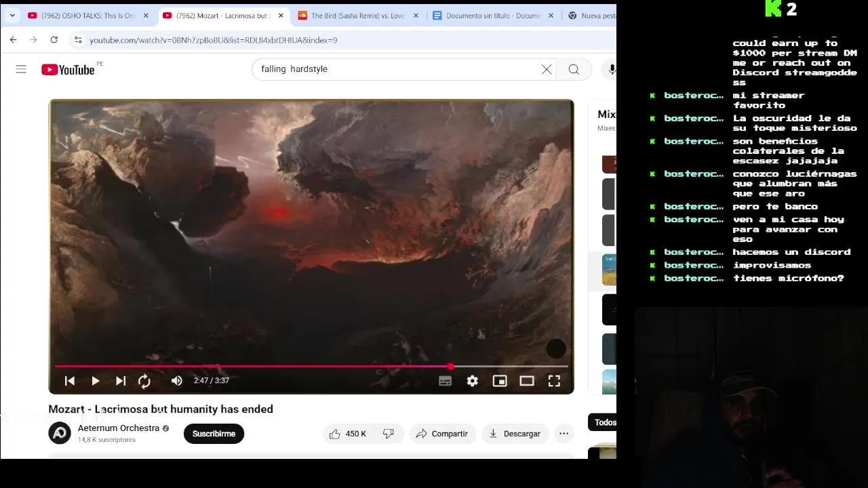Seek using the red progress bar
Image resolution: width=868 pixels, height=488 pixels.
pyautogui.click(x=311, y=366)
